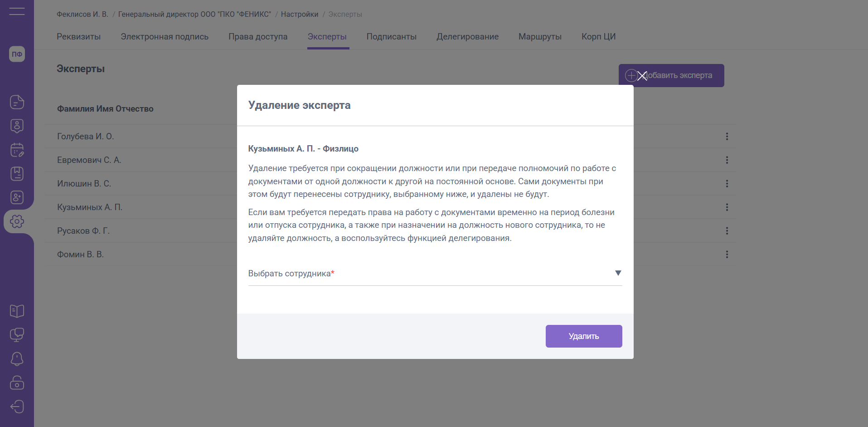Click the logout arrow icon
The height and width of the screenshot is (427, 868).
(17, 407)
